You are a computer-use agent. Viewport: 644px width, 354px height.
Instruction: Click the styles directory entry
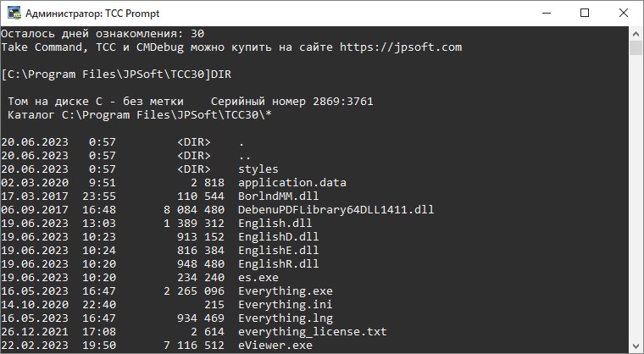click(258, 169)
